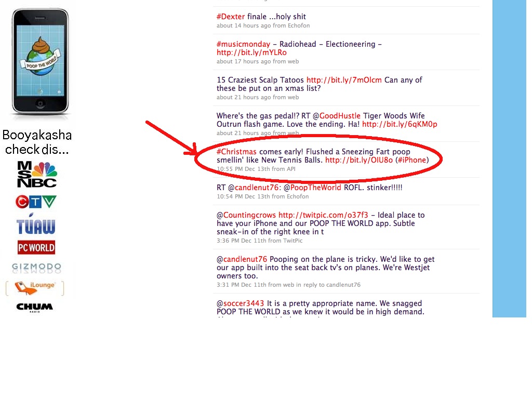Open 'in reply to candlenut76' link

coord(328,285)
